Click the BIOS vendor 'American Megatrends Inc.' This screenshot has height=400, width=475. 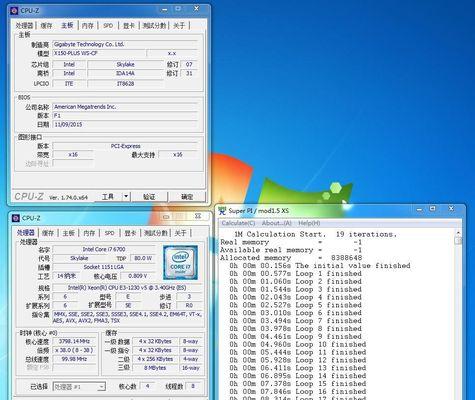tap(125, 107)
